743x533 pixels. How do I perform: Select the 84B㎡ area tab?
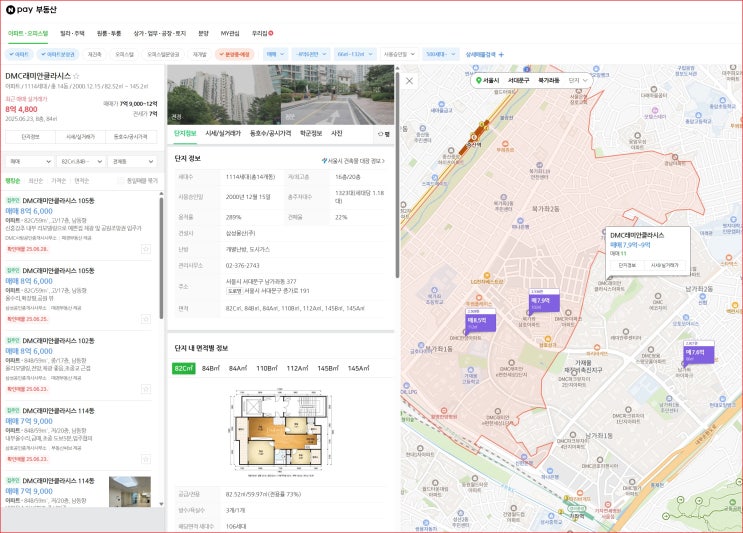[x=211, y=368]
